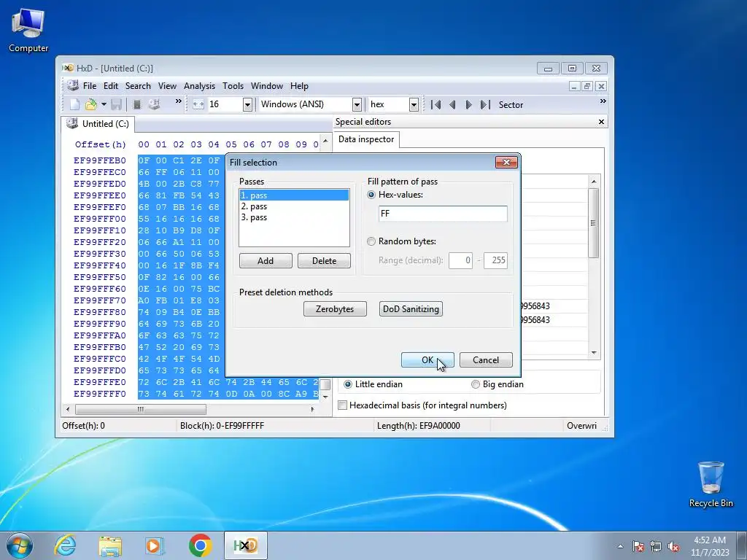747x560 pixels.
Task: Click the range minimum field showing 0
Action: (x=460, y=260)
